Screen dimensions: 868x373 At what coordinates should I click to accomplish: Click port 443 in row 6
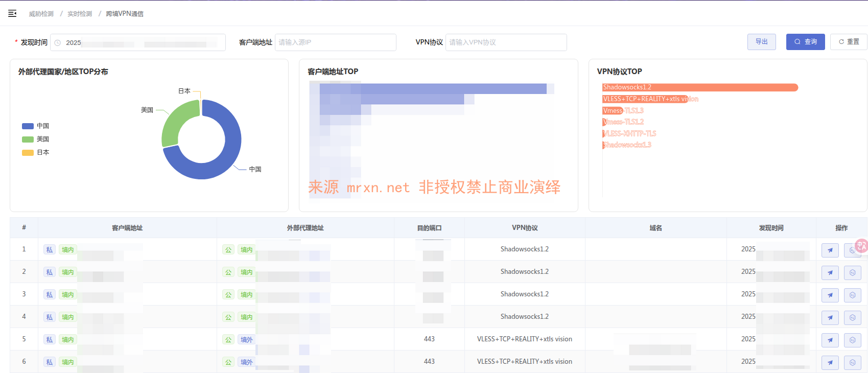429,362
